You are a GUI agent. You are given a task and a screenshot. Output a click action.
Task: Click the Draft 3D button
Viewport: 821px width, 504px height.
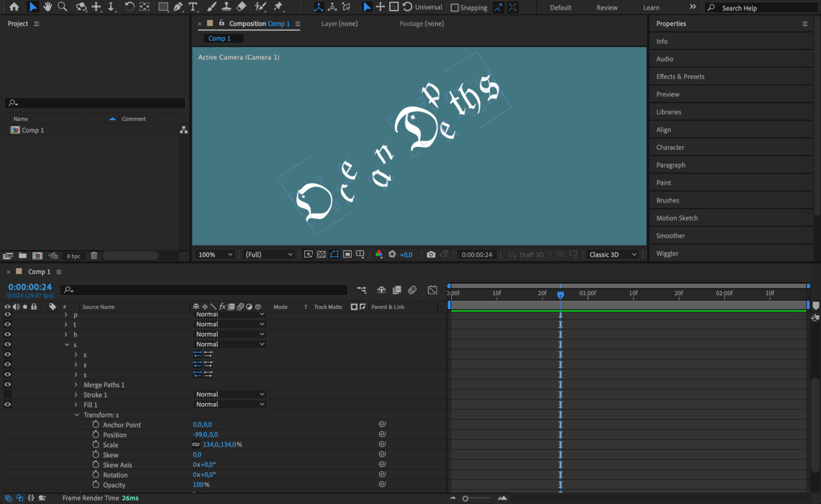pyautogui.click(x=526, y=254)
